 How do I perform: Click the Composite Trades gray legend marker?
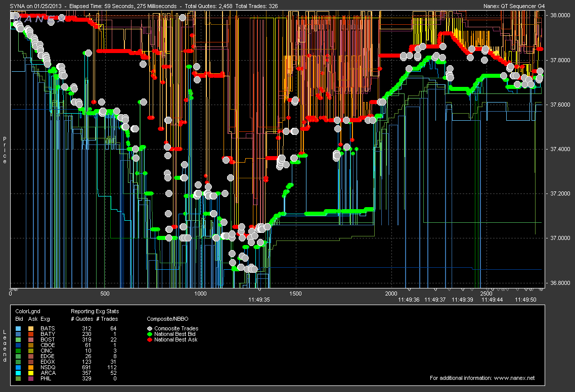point(150,329)
